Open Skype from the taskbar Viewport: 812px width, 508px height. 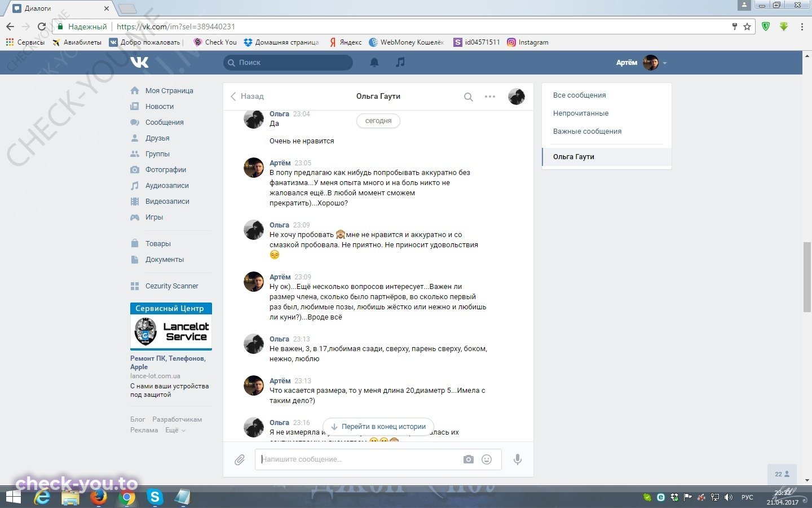click(x=155, y=497)
